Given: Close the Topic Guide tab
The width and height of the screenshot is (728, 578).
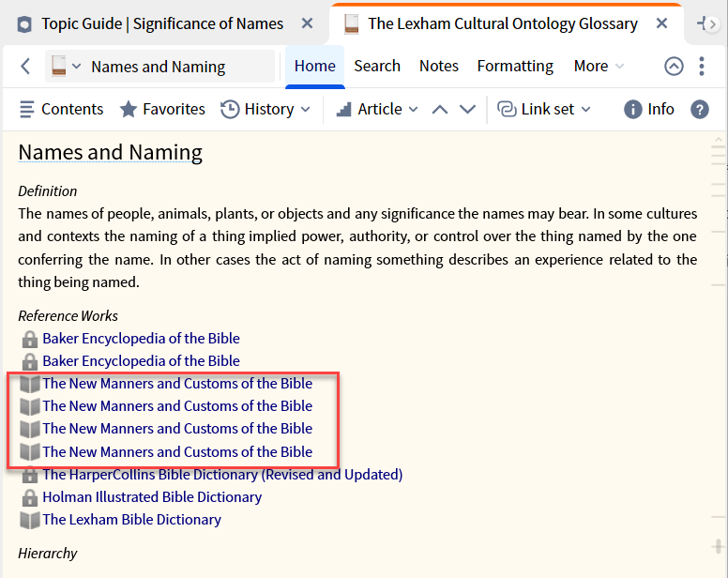Looking at the screenshot, I should point(307,23).
